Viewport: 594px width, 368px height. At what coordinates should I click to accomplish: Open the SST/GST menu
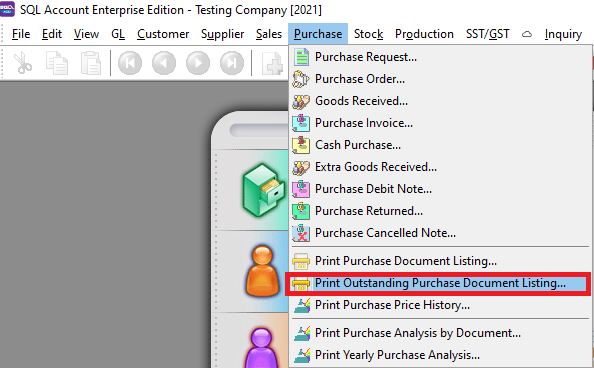tap(488, 34)
